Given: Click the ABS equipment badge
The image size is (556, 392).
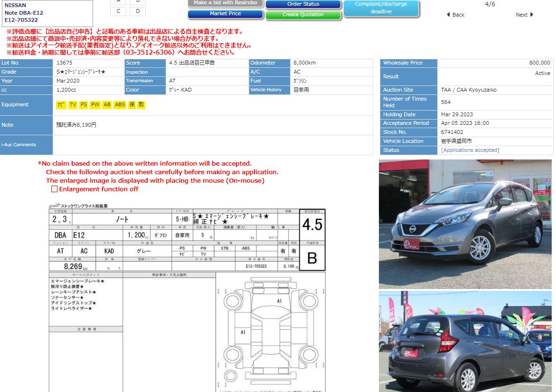Looking at the screenshot, I should tap(120, 105).
